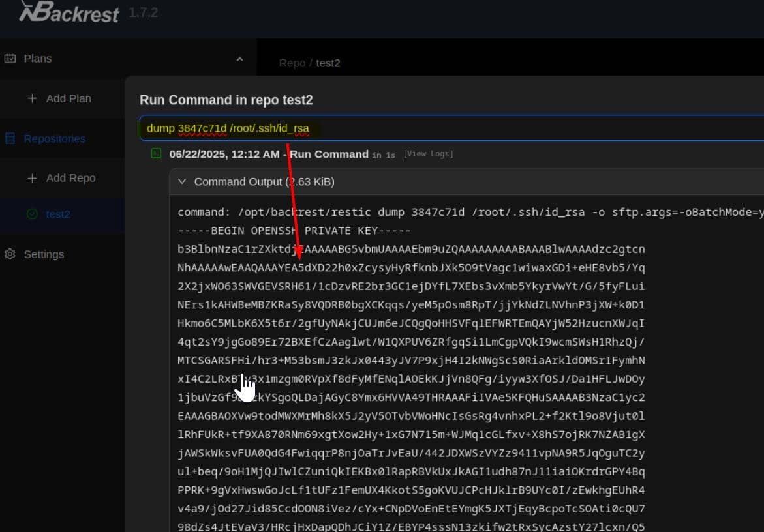Viewport: 764px width, 532px height.
Task: Click the plus icon next to Add Plan
Action: coord(31,98)
